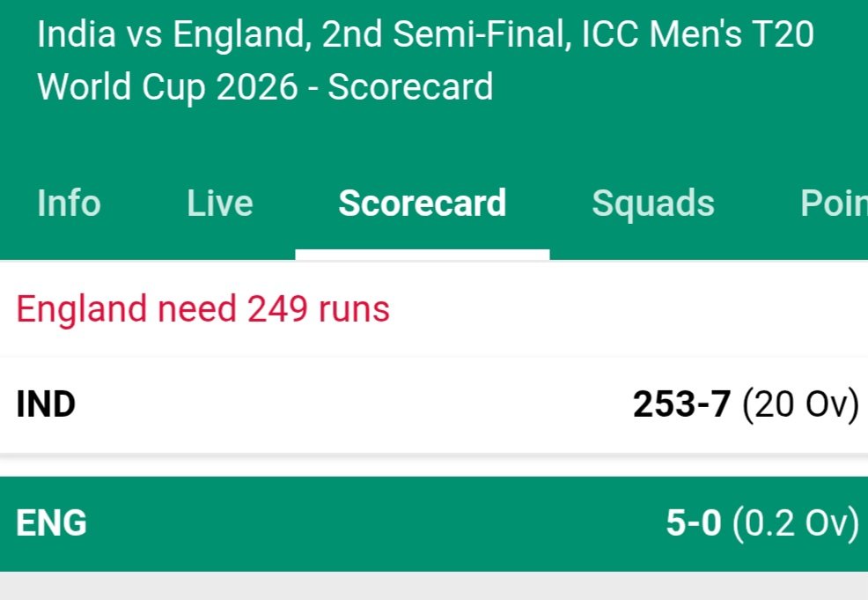Click the ENG team label
The width and height of the screenshot is (868, 600).
51,523
